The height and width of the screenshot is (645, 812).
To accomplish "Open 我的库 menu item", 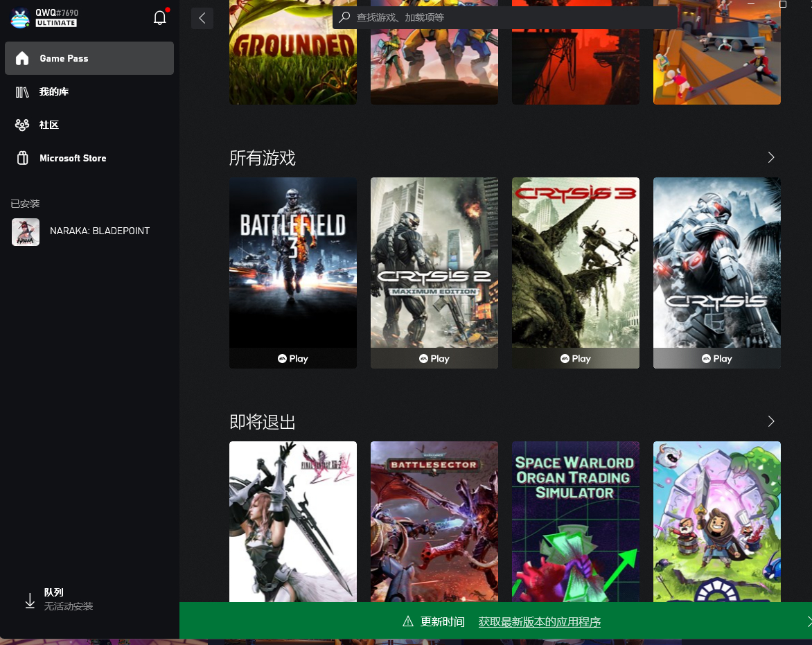I will (89, 92).
